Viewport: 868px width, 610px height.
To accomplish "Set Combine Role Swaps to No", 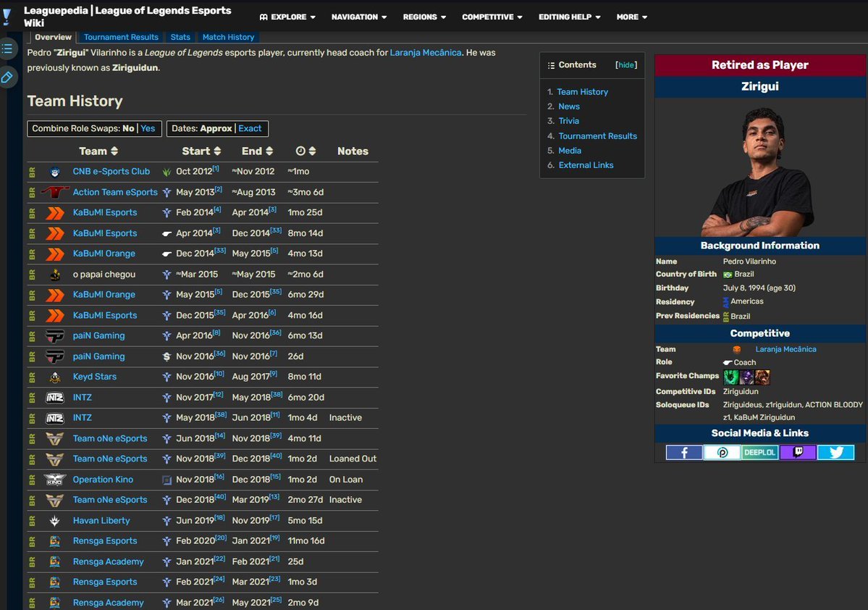I will (128, 128).
